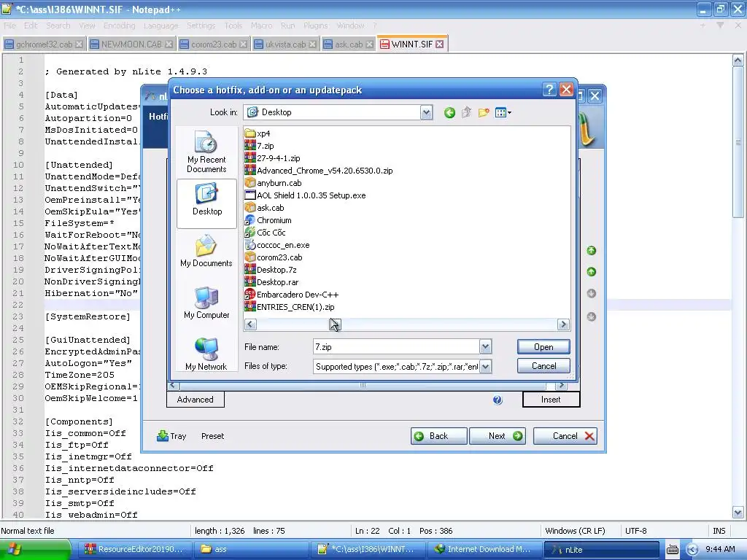This screenshot has height=560, width=747.
Task: Click nLite Tray button
Action: coord(171,436)
